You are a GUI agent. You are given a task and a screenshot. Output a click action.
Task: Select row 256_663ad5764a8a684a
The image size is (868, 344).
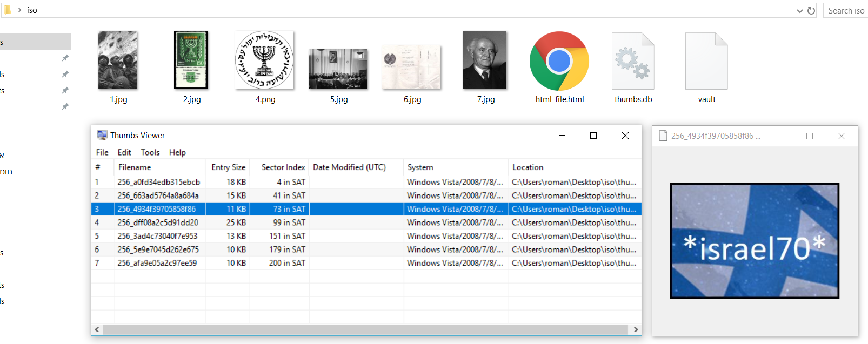click(366, 195)
